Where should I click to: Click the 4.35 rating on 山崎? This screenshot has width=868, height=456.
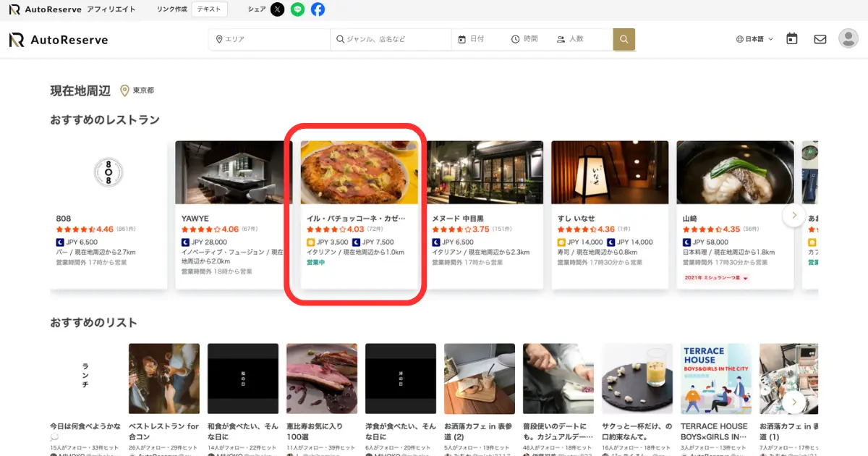tap(730, 229)
